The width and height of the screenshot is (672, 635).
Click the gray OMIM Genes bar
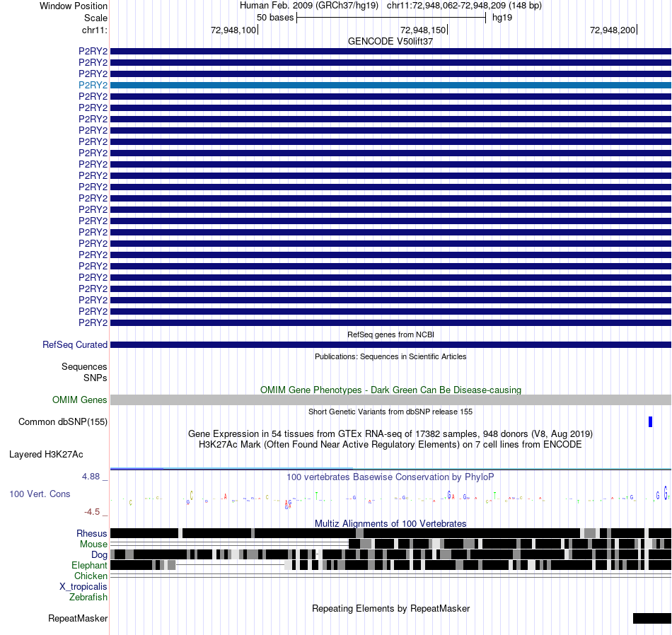tap(390, 400)
